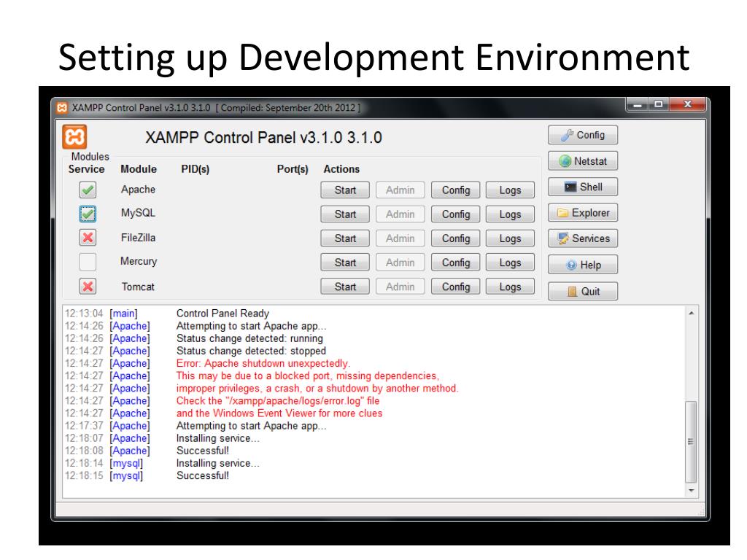The width and height of the screenshot is (747, 560).
Task: Launch the Shell
Action: click(x=583, y=187)
